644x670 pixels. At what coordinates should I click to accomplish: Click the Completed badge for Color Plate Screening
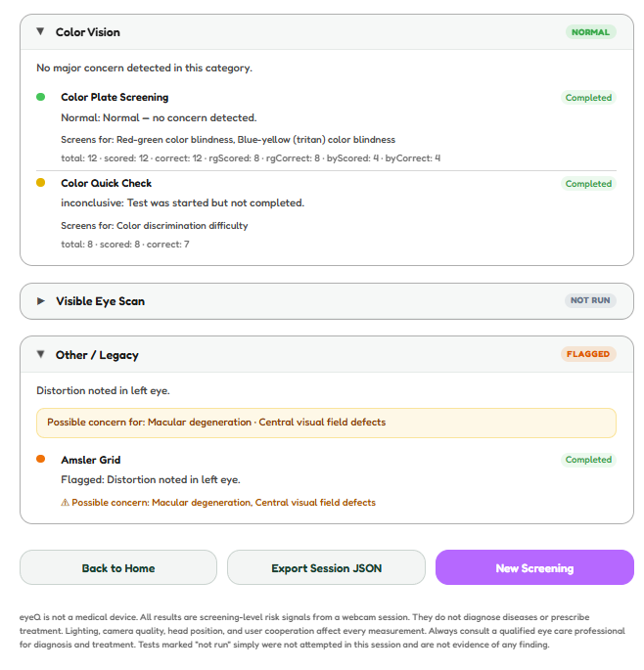click(588, 98)
